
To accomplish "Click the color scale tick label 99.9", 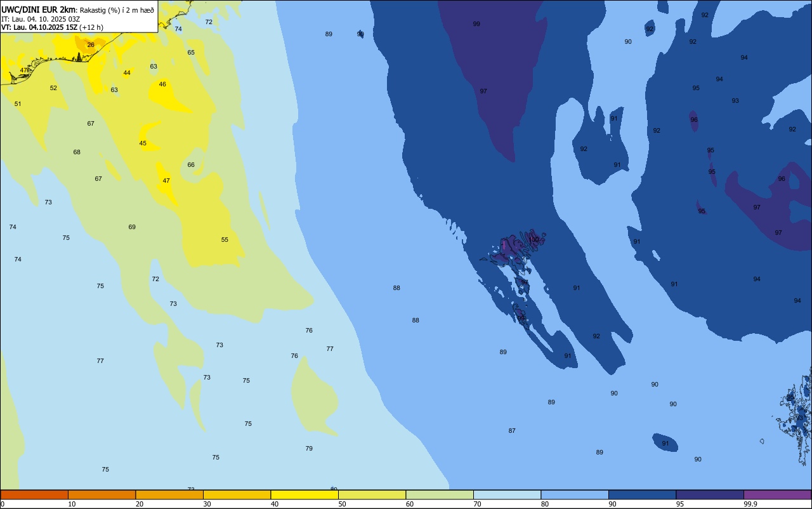I will (x=750, y=504).
